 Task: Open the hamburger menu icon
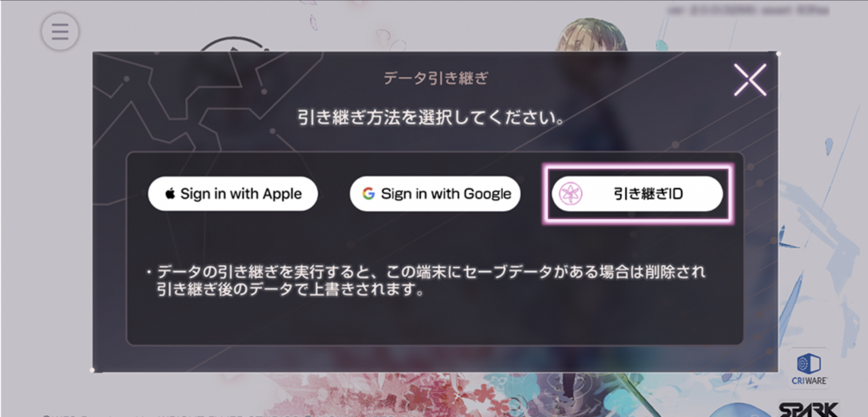(60, 31)
